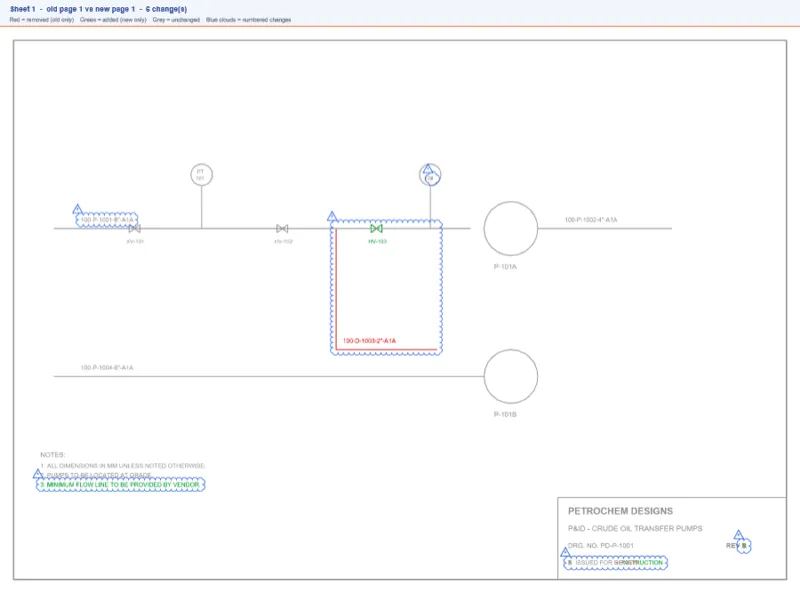This screenshot has height=593, width=800.
Task: Click the XV-101 valve symbol
Action: (x=135, y=229)
